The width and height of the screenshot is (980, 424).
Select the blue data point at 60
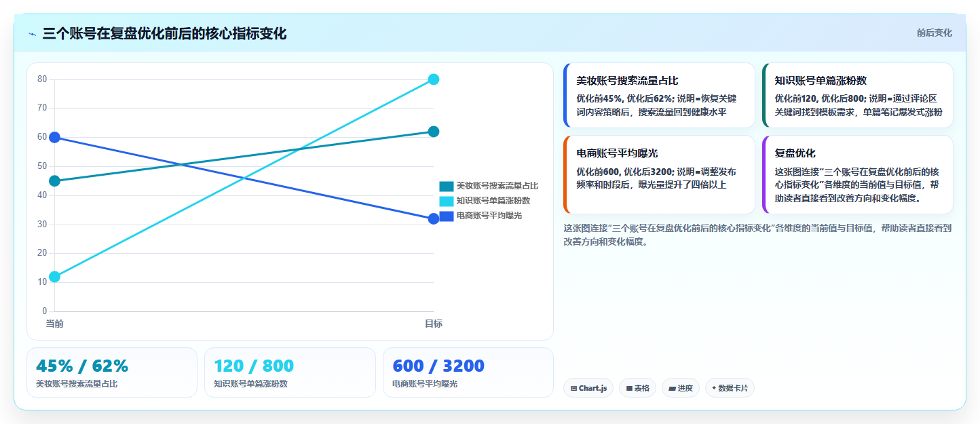click(55, 137)
